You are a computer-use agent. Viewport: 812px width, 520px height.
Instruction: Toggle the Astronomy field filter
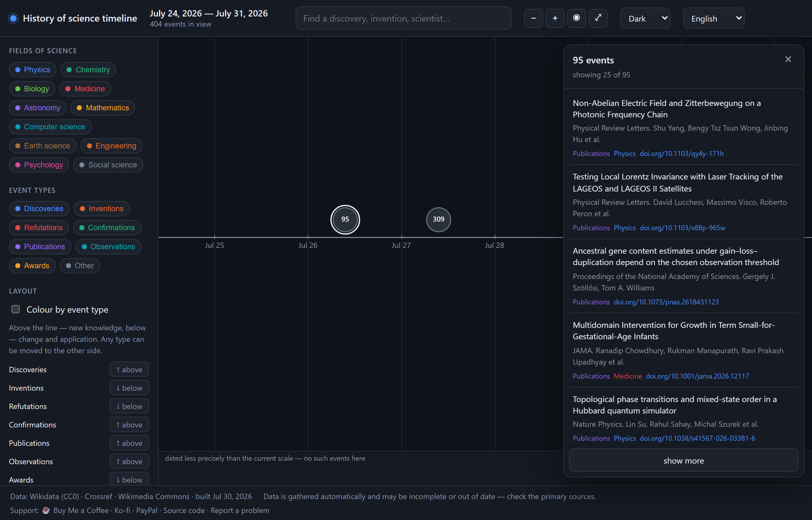click(37, 108)
